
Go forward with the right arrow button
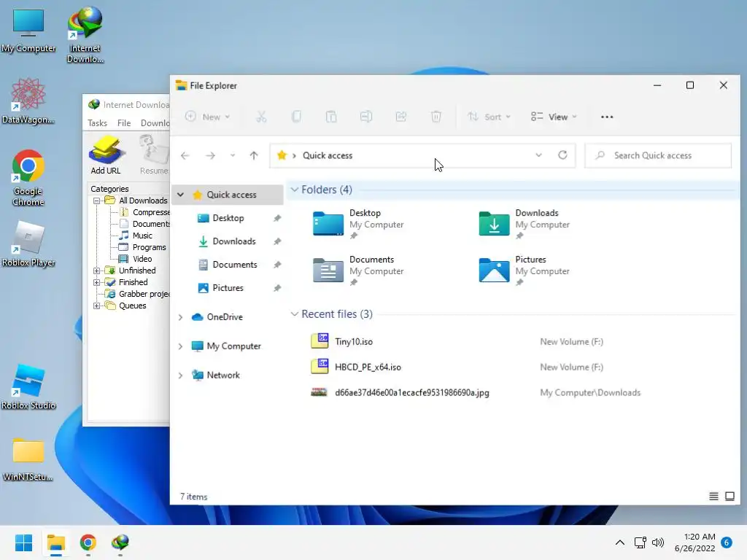210,155
